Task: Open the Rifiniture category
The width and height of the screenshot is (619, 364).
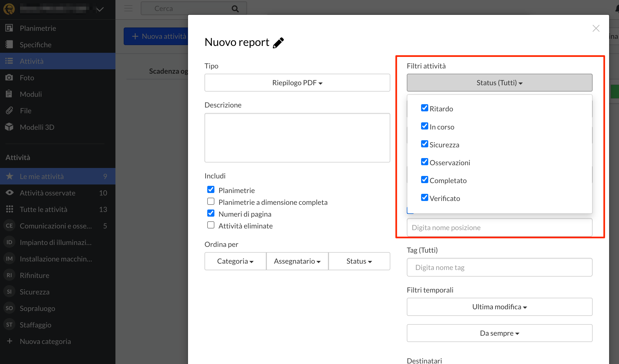Action: click(58, 275)
